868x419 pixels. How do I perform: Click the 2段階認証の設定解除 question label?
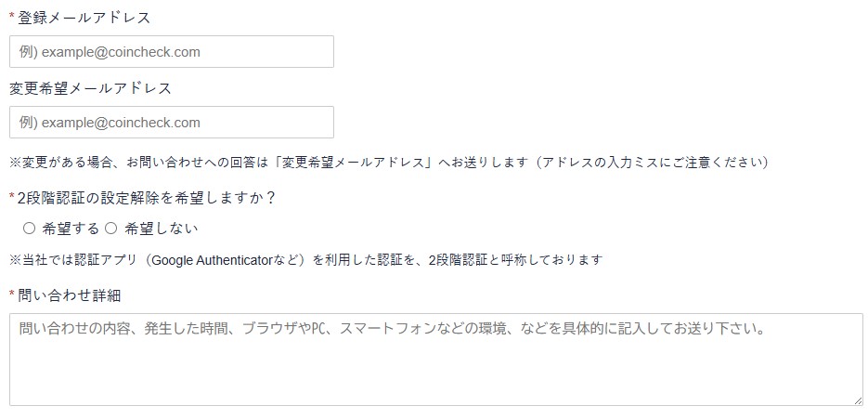(x=148, y=198)
